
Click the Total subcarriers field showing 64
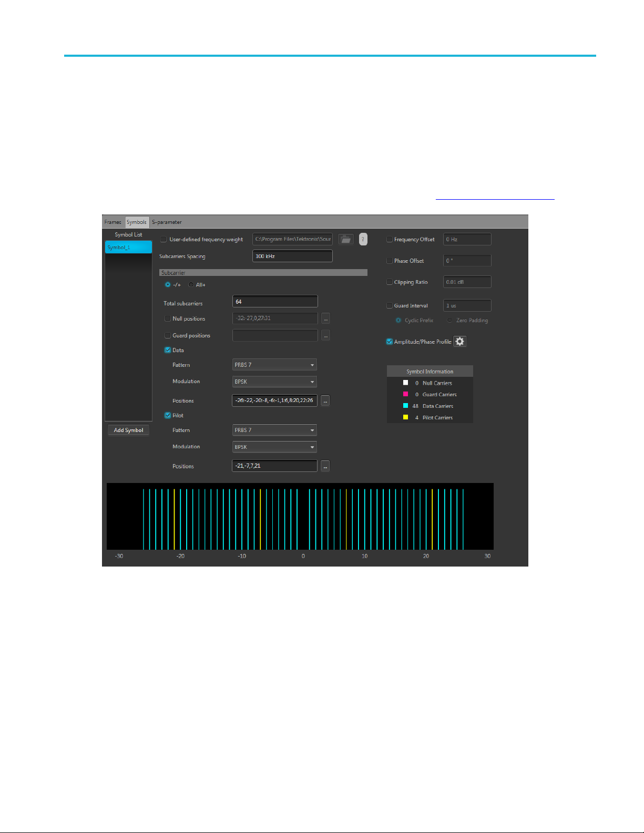pos(275,302)
